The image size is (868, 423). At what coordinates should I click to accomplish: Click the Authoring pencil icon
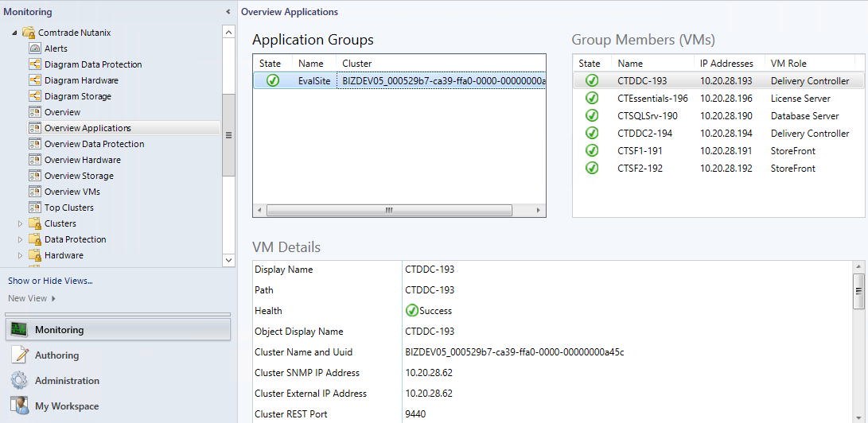(x=19, y=355)
